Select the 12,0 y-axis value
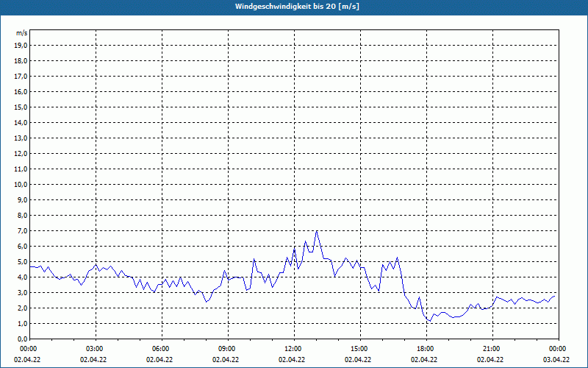The width and height of the screenshot is (588, 368). point(21,154)
